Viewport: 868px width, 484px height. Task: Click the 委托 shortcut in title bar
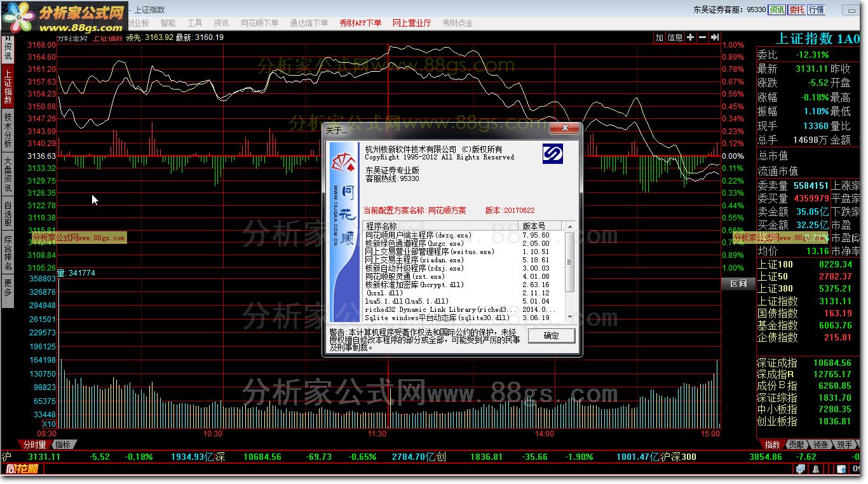pos(797,10)
